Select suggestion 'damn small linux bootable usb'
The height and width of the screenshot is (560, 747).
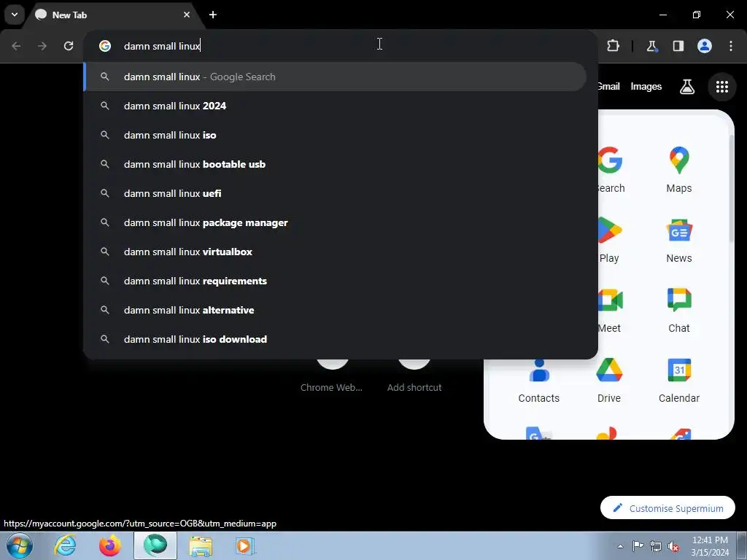336,164
